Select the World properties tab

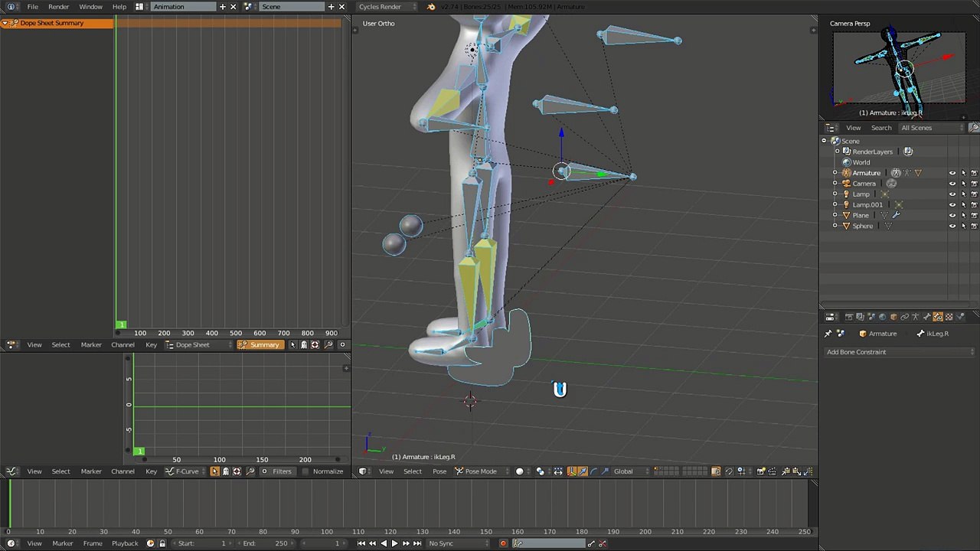[883, 317]
